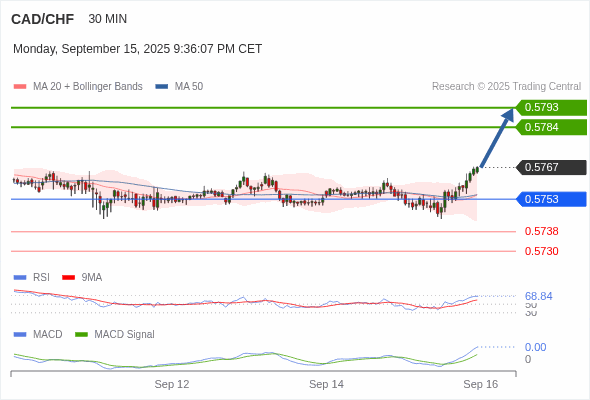Click the MA 50 legend color swatch
The height and width of the screenshot is (400, 590).
[162, 87]
